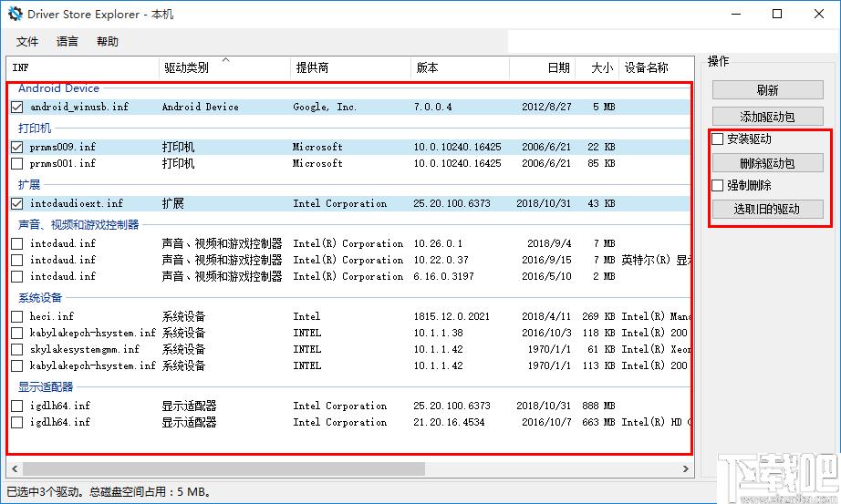Click the Driver Store Explorer gear icon

point(15,14)
